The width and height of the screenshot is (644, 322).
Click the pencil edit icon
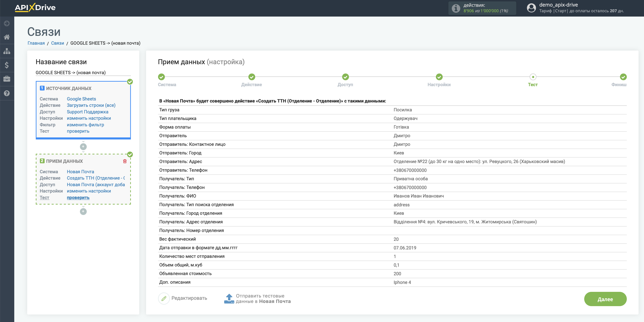point(164,298)
